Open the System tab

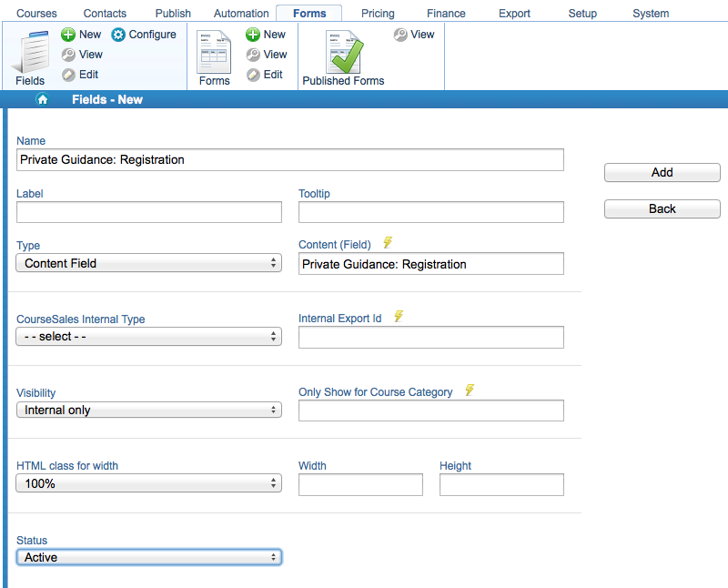[651, 14]
